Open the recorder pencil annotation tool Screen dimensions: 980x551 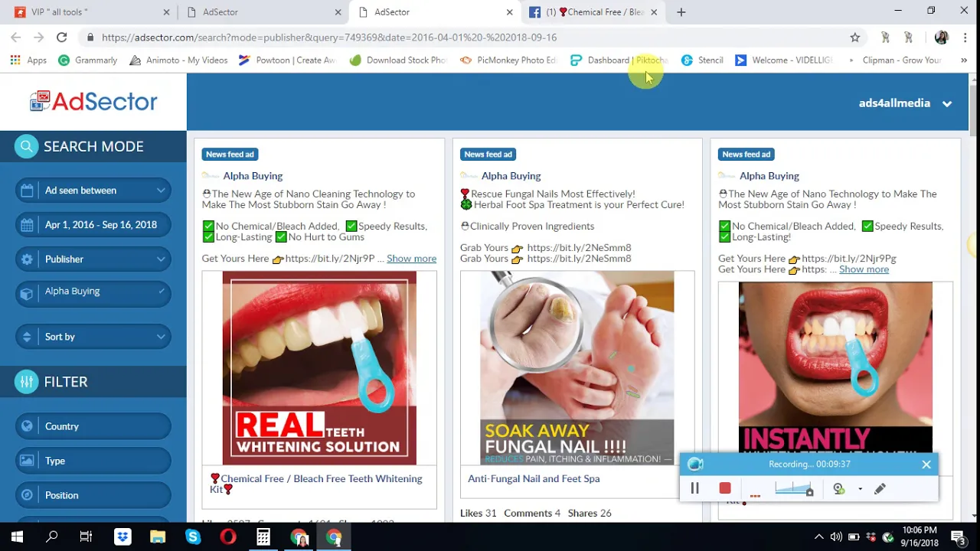click(x=880, y=488)
